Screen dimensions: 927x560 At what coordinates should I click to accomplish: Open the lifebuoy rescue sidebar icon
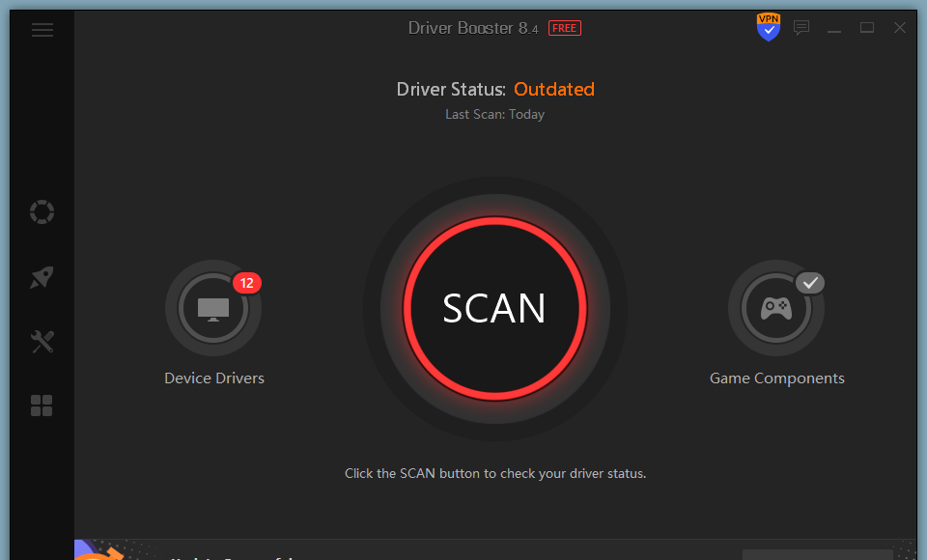[42, 211]
